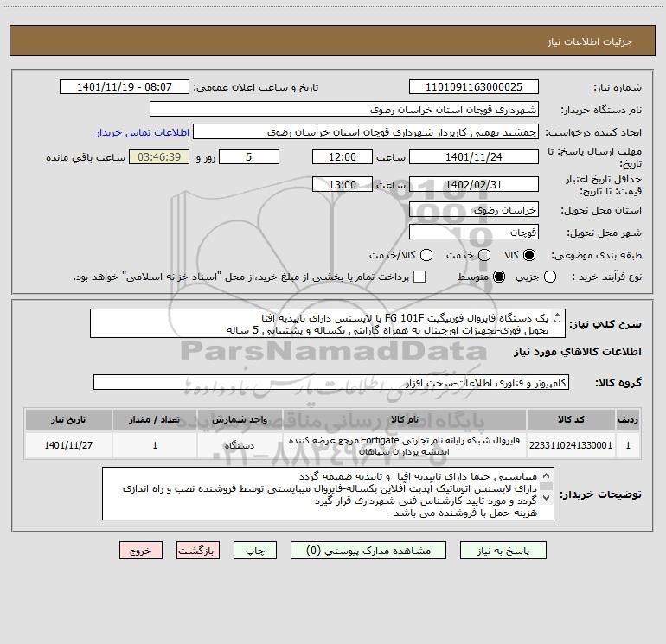Screen dimensions: 666x644
Task: Click the چاپ print button
Action: [x=255, y=551]
